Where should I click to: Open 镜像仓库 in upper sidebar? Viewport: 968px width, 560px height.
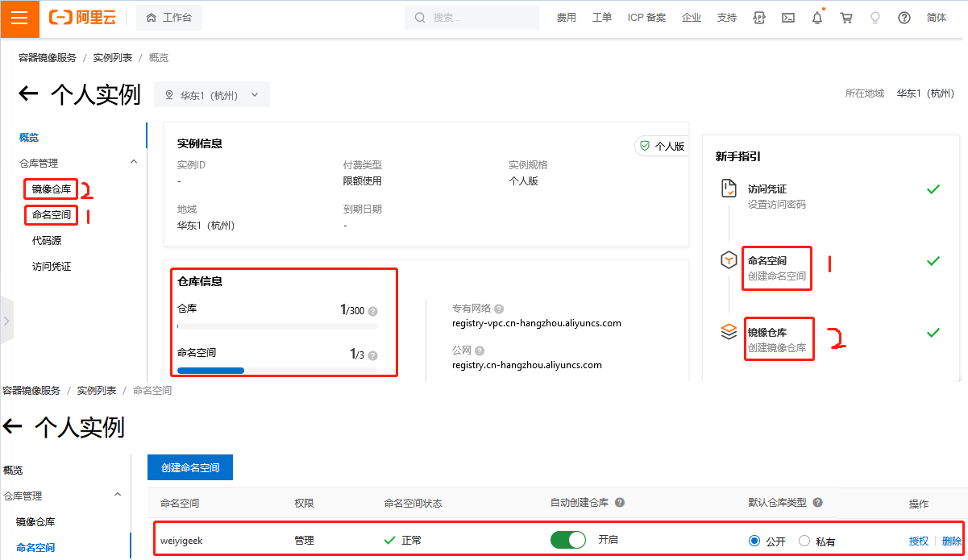pos(52,190)
